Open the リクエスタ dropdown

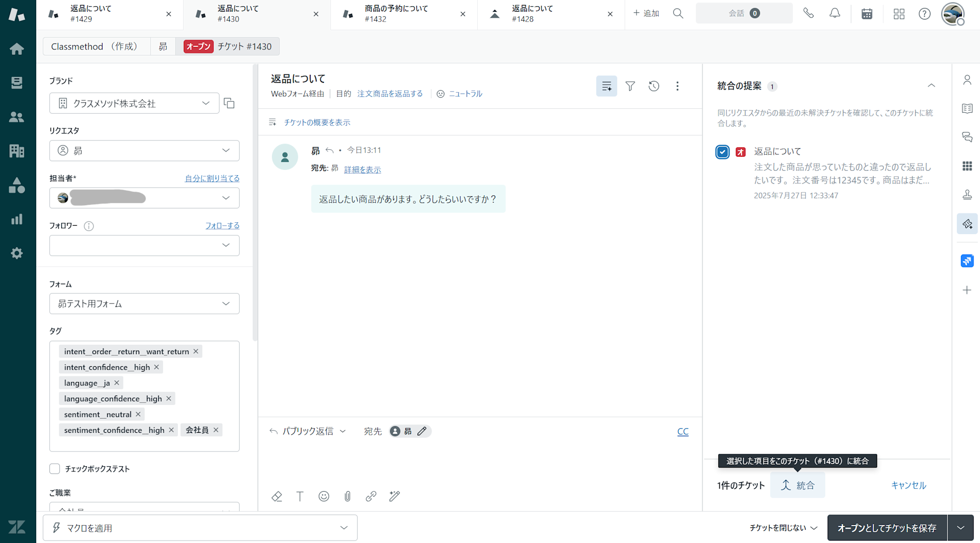[x=145, y=151]
